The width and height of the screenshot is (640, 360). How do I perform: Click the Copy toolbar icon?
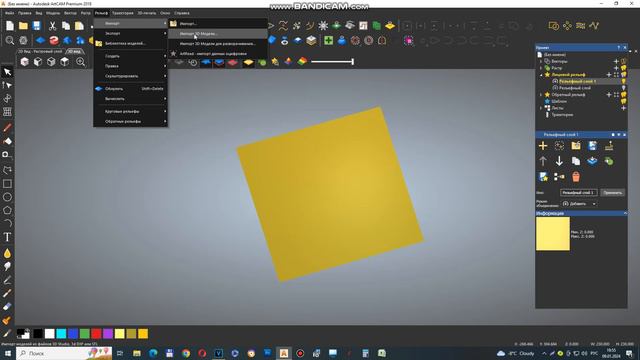66,26
